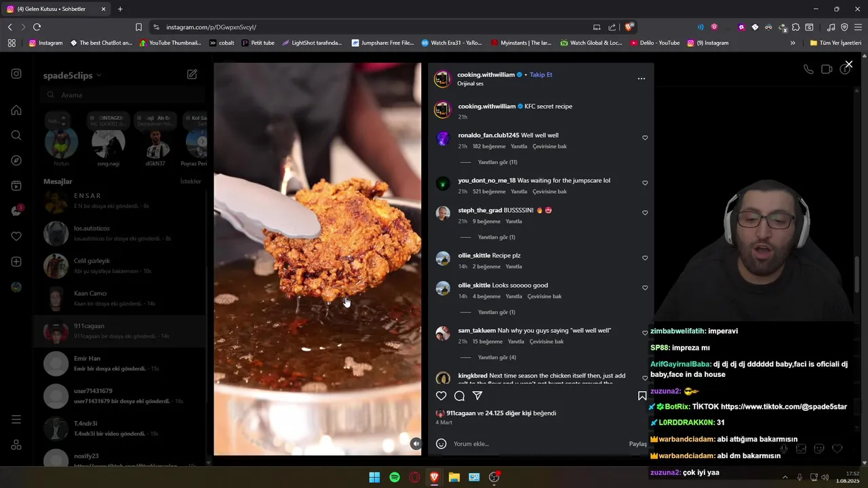The height and width of the screenshot is (488, 868).
Task: Open Spotify from the Windows taskbar
Action: [x=395, y=477]
